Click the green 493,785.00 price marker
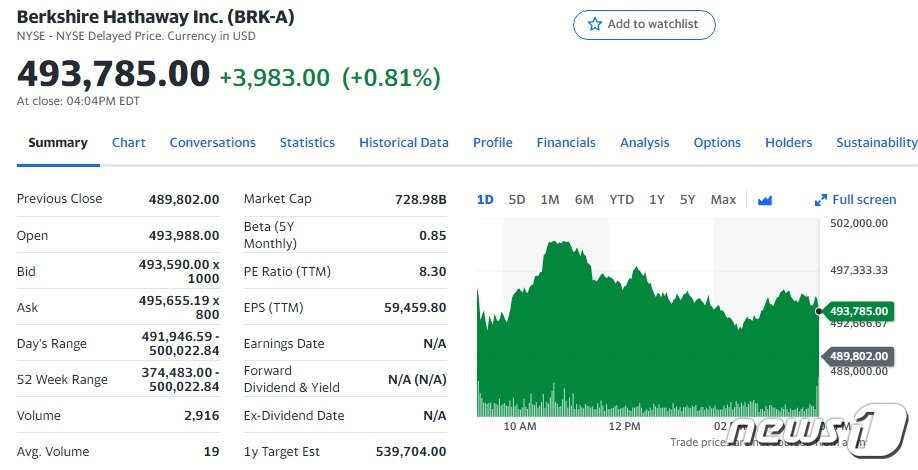918x470 pixels. (858, 311)
